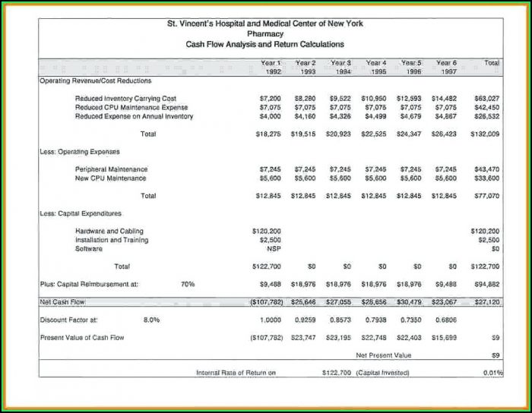Viewport: 532px width, 413px height.
Task: Click the $4,160 value
Action: [305, 116]
